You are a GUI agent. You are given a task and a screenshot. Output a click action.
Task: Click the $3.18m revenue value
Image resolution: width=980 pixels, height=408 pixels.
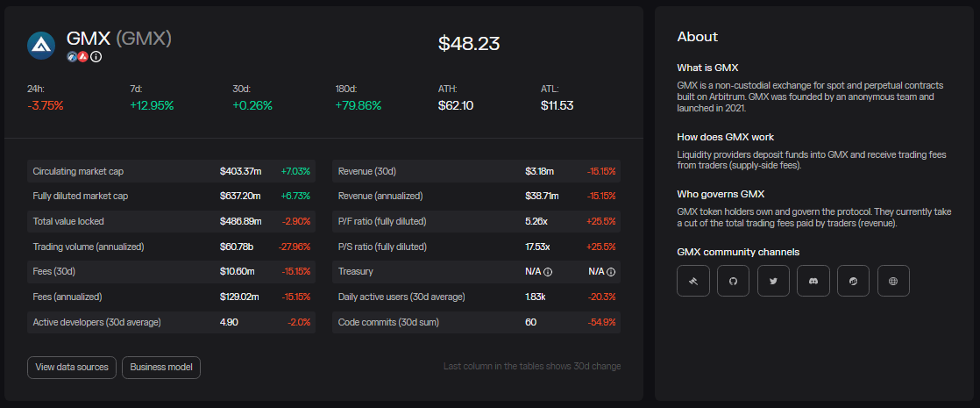540,171
